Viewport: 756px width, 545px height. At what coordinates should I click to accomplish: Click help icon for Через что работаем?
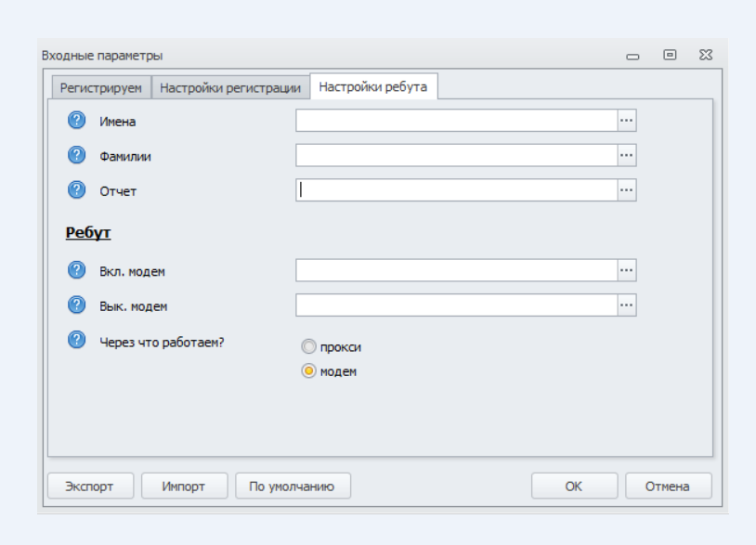(77, 340)
